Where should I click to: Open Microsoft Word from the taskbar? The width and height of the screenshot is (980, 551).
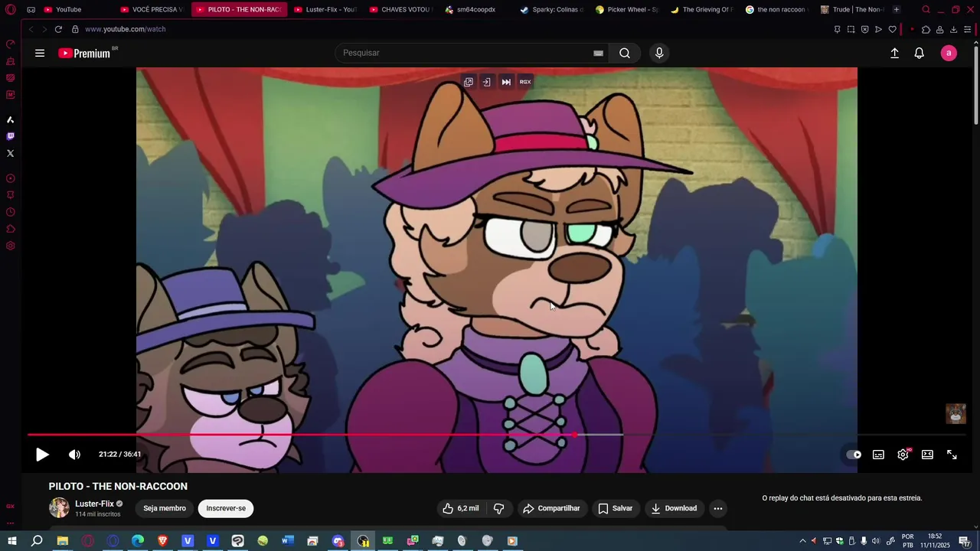coord(288,541)
